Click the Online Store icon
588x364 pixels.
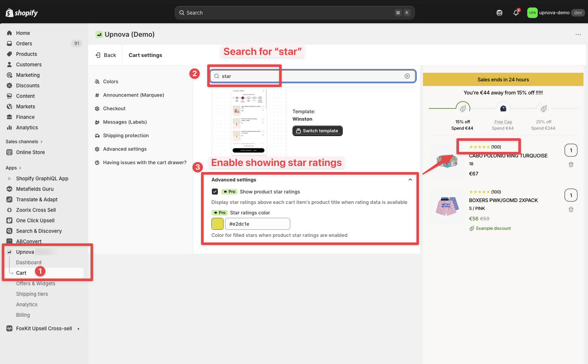coord(9,152)
